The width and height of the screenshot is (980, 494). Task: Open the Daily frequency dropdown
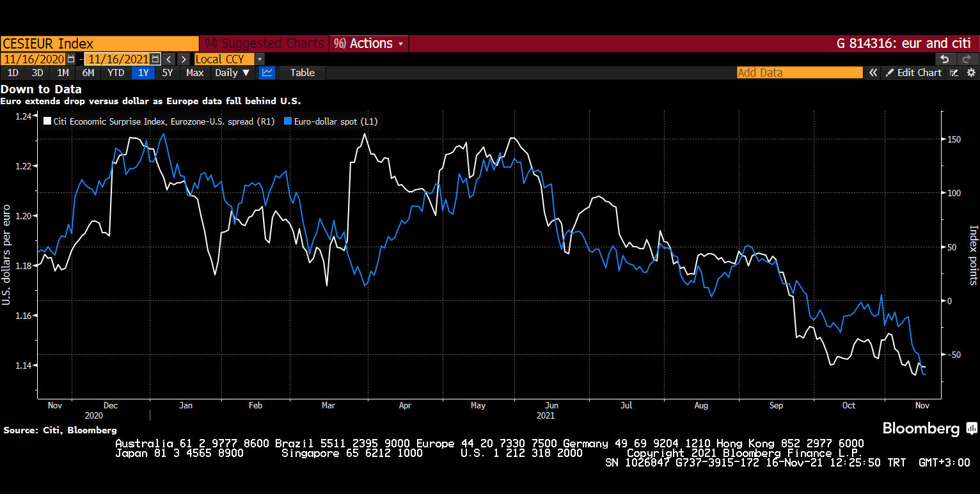pos(232,73)
